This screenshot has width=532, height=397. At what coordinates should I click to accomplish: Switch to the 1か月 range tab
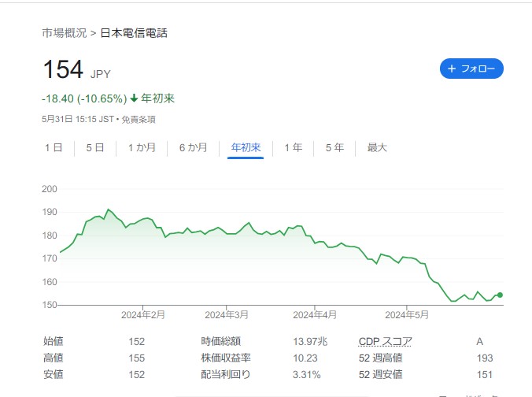click(x=142, y=148)
